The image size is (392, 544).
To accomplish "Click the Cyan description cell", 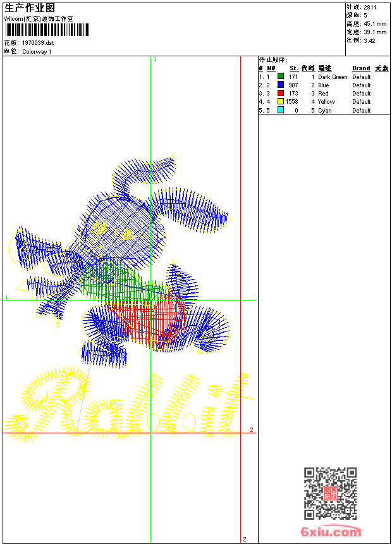I will pyautogui.click(x=325, y=111).
